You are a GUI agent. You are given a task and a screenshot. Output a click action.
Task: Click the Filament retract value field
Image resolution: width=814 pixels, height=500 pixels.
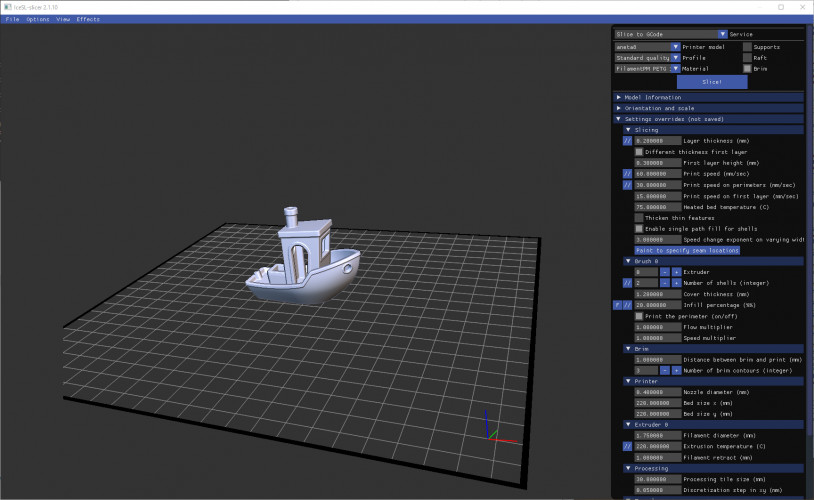click(658, 457)
